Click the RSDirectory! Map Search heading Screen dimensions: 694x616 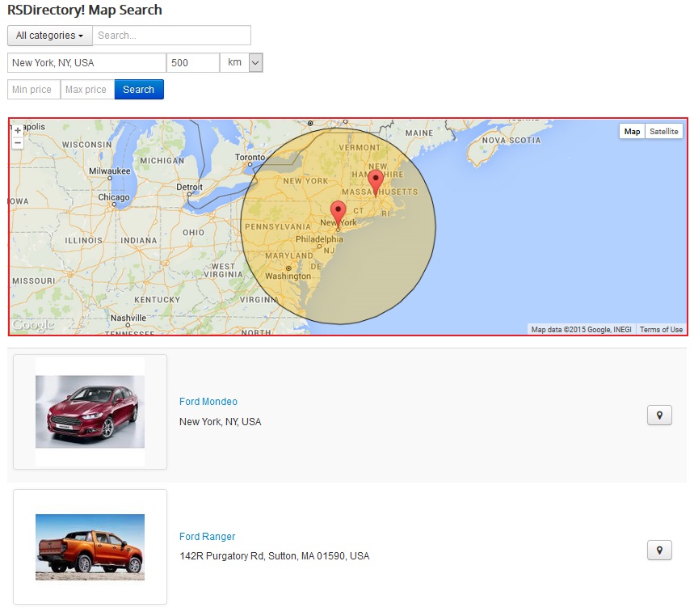coord(85,10)
